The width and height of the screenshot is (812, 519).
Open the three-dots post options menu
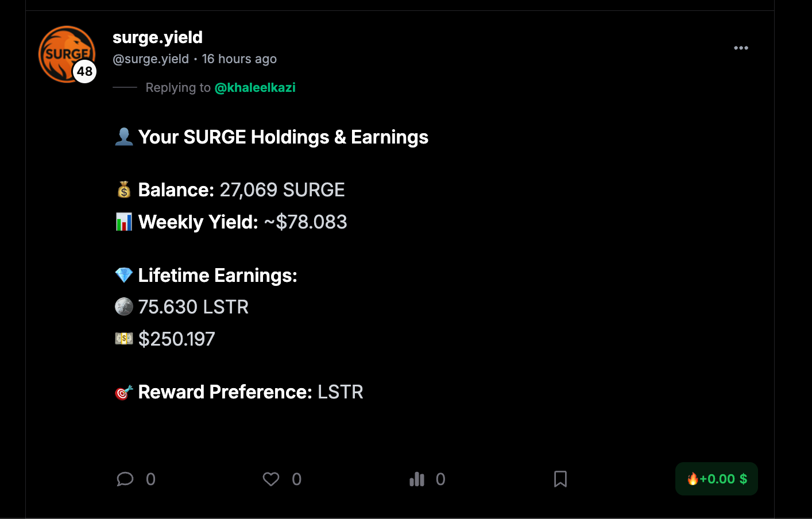click(x=741, y=48)
